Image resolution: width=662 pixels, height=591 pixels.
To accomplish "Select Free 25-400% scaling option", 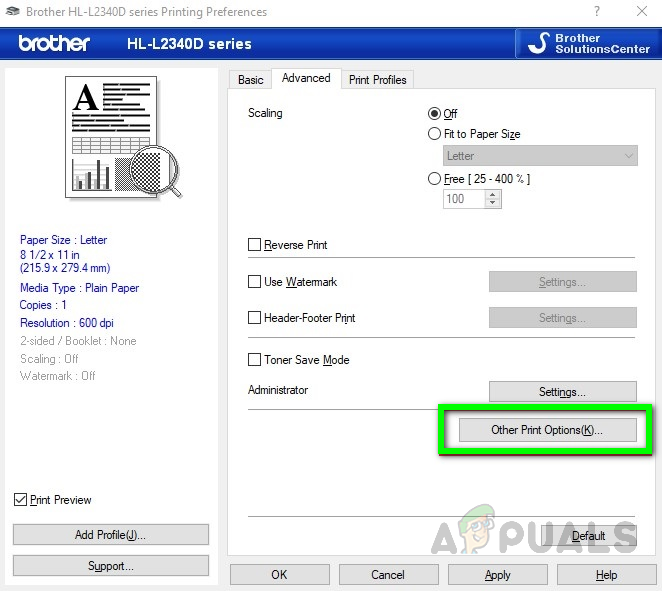I will tap(434, 179).
